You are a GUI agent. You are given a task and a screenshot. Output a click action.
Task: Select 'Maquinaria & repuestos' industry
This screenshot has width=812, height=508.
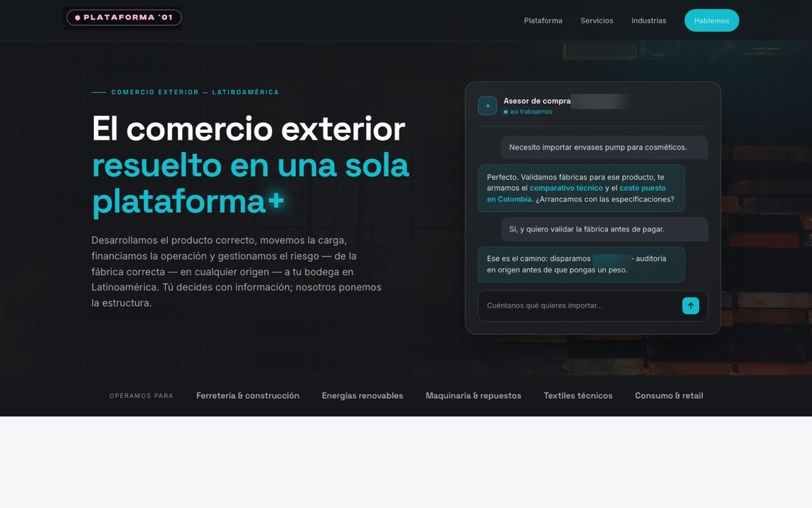click(473, 396)
